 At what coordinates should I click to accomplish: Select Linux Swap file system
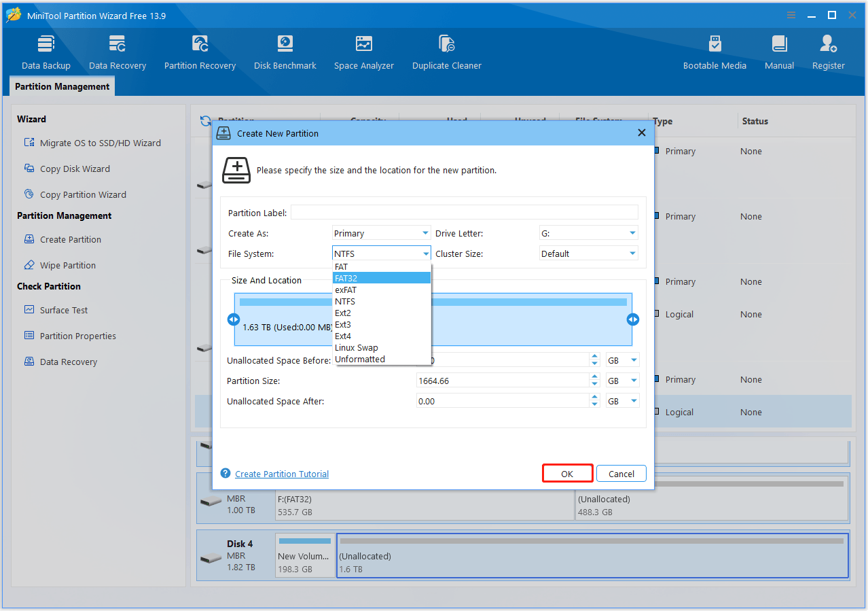(382, 347)
